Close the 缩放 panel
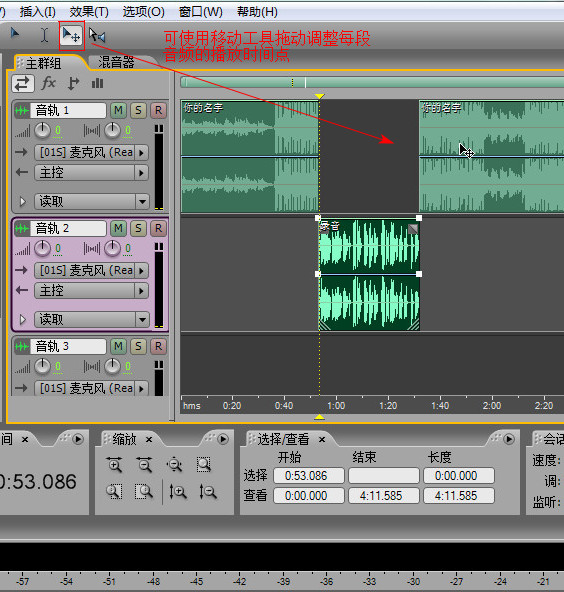Viewport: 564px width, 592px height. click(x=149, y=439)
